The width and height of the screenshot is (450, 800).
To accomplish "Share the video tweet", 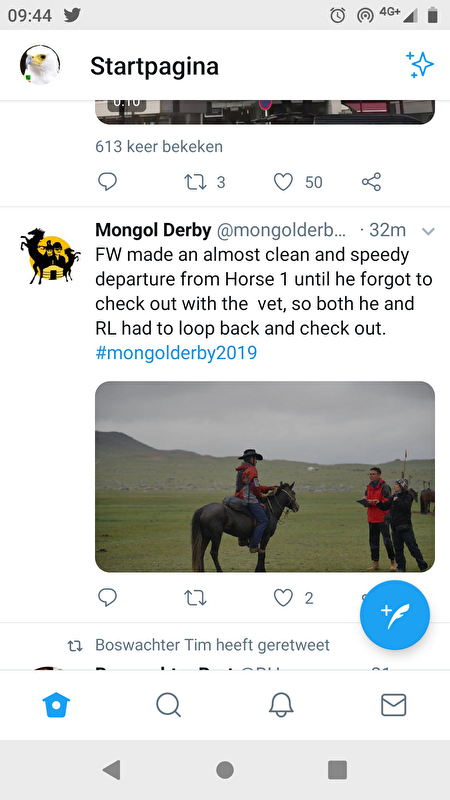I will pos(371,182).
